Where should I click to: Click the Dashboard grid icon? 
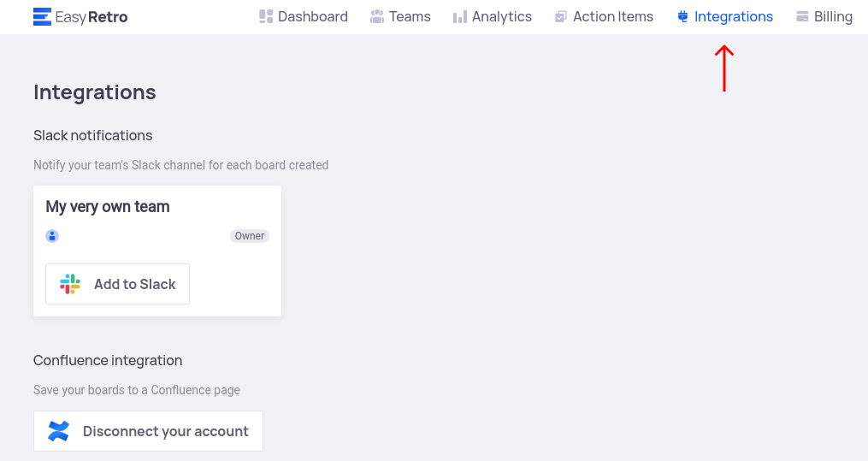tap(266, 16)
